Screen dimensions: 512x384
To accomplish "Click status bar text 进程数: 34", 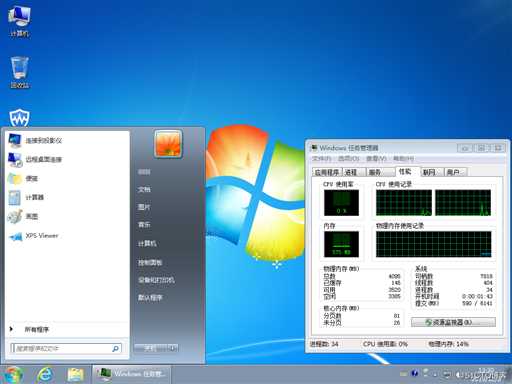I will [x=324, y=344].
